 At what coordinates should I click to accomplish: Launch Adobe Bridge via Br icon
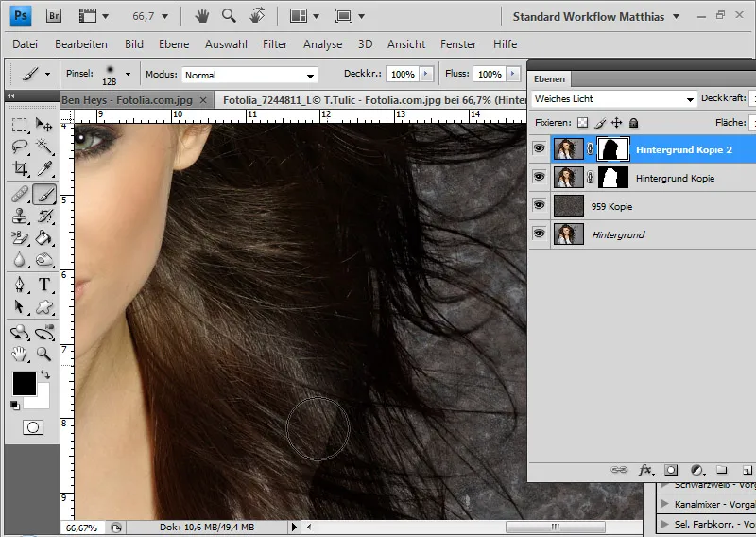point(54,16)
